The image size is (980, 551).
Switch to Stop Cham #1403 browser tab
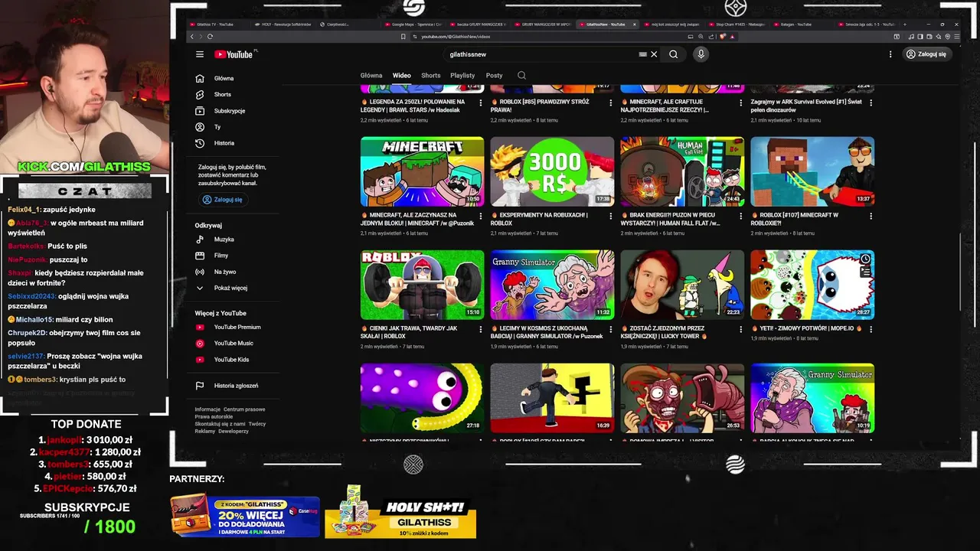click(x=735, y=24)
